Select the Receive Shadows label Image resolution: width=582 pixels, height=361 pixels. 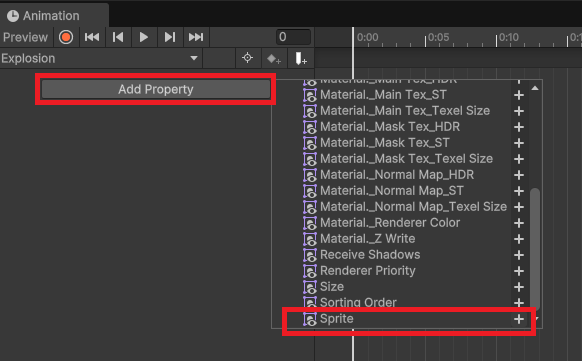(370, 255)
